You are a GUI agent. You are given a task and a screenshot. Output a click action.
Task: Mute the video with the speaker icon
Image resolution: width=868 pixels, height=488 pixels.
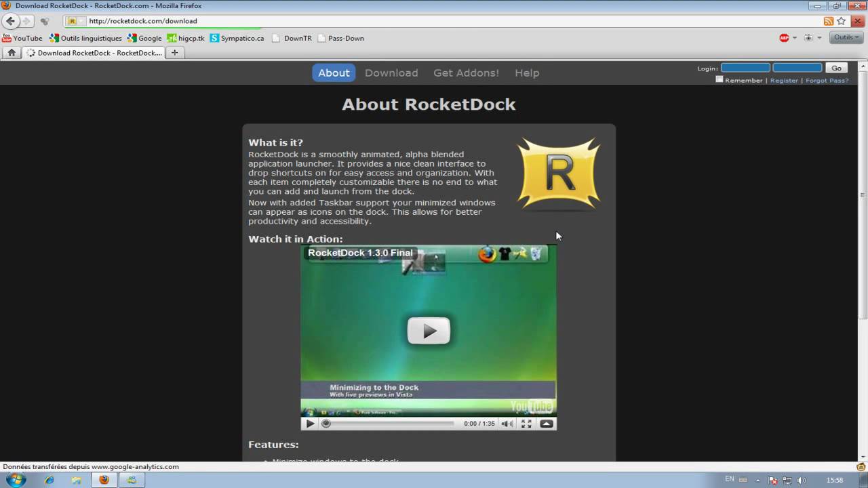pos(507,424)
